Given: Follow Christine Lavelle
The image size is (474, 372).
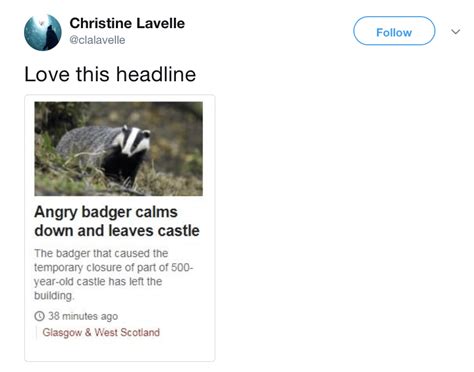Looking at the screenshot, I should (394, 31).
